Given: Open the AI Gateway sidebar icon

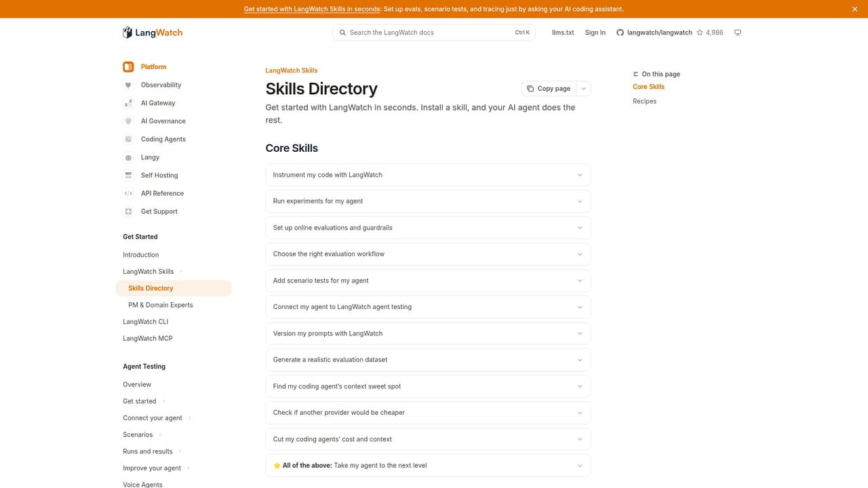Looking at the screenshot, I should tap(128, 103).
